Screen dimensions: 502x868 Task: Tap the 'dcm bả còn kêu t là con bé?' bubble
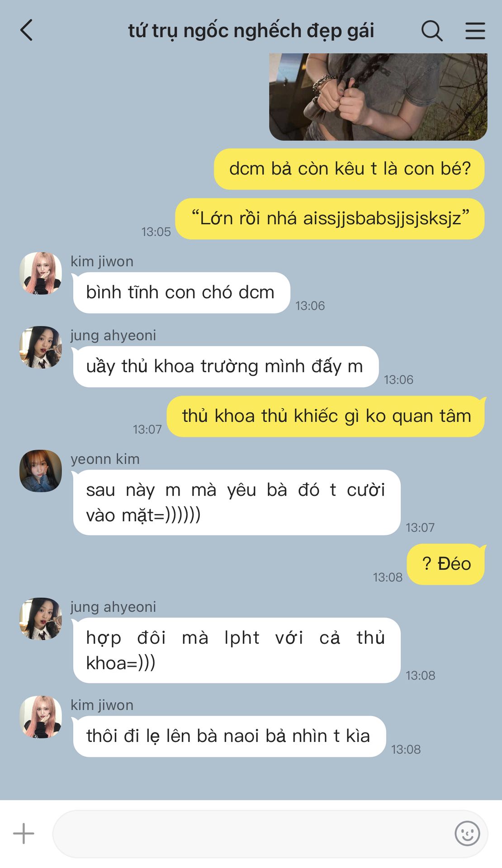tap(349, 169)
